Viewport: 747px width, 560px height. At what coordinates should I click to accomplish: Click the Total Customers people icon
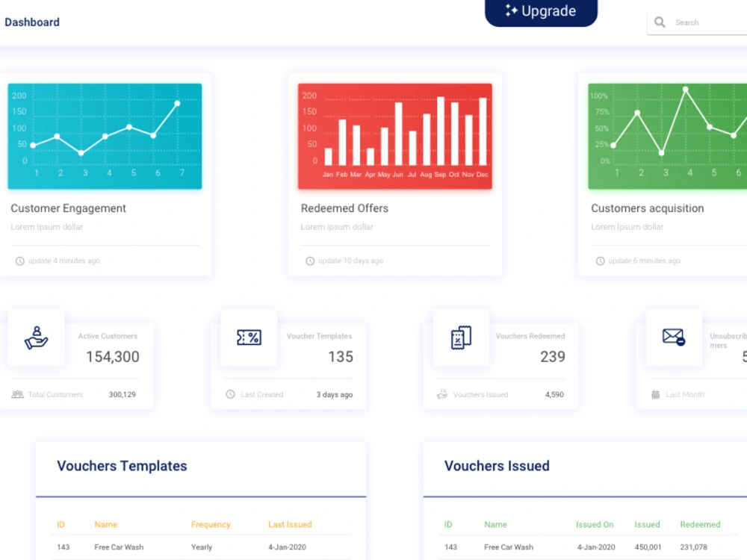[18, 394]
